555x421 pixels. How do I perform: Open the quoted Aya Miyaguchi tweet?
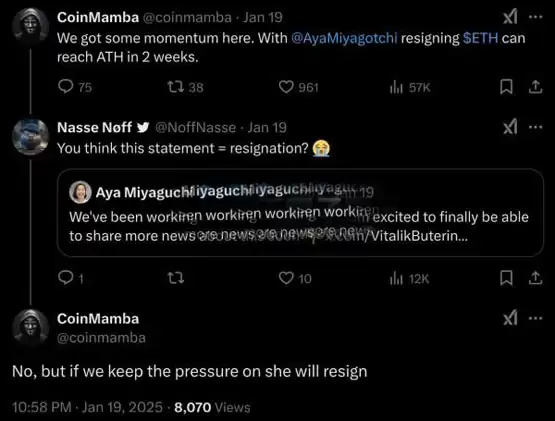click(x=300, y=213)
